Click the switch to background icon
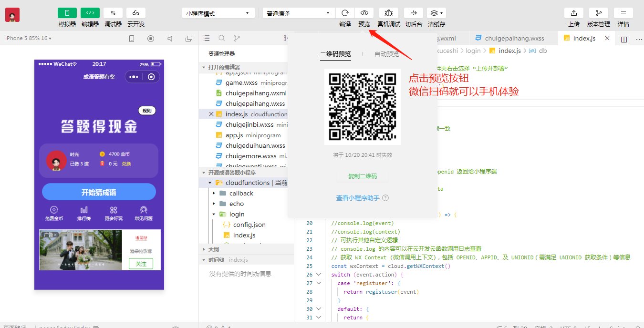The height and width of the screenshot is (328, 644). pyautogui.click(x=414, y=13)
